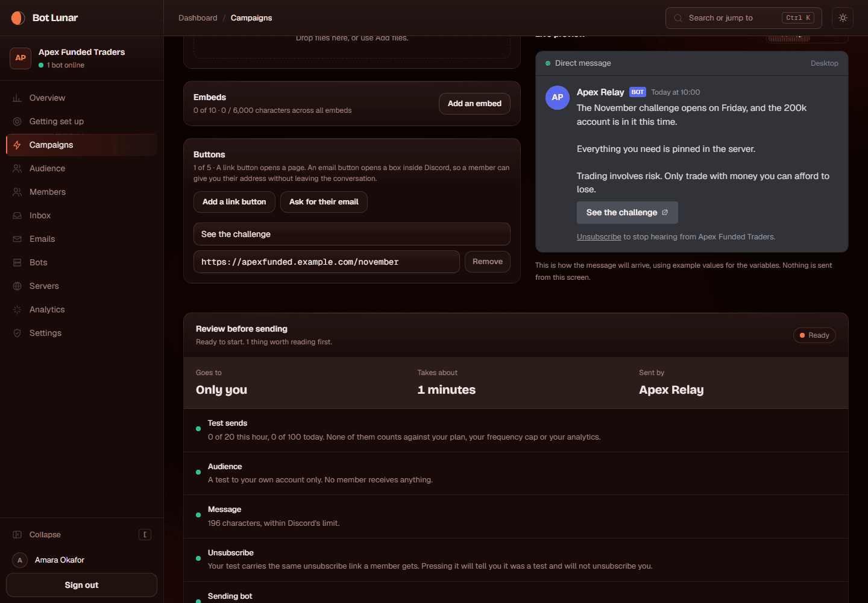Open Overview via its chart icon
The height and width of the screenshot is (603, 868).
click(17, 98)
